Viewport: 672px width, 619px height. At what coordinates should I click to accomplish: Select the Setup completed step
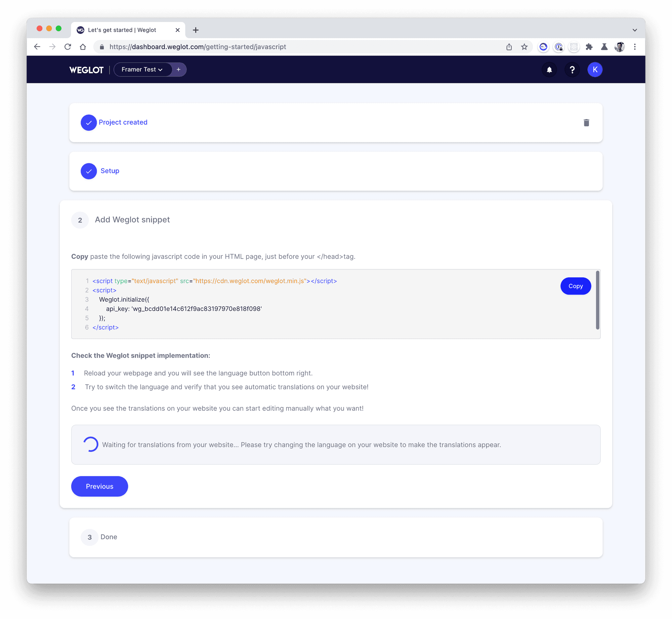[110, 170]
